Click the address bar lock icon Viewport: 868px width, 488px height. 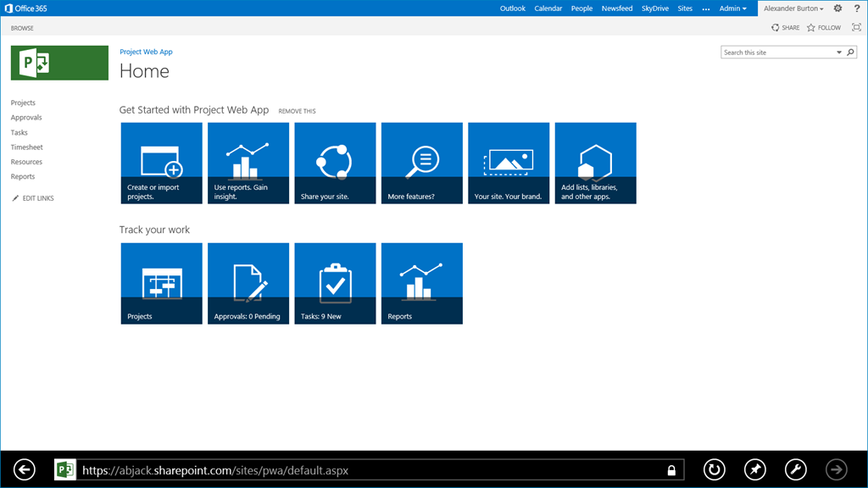coord(671,470)
